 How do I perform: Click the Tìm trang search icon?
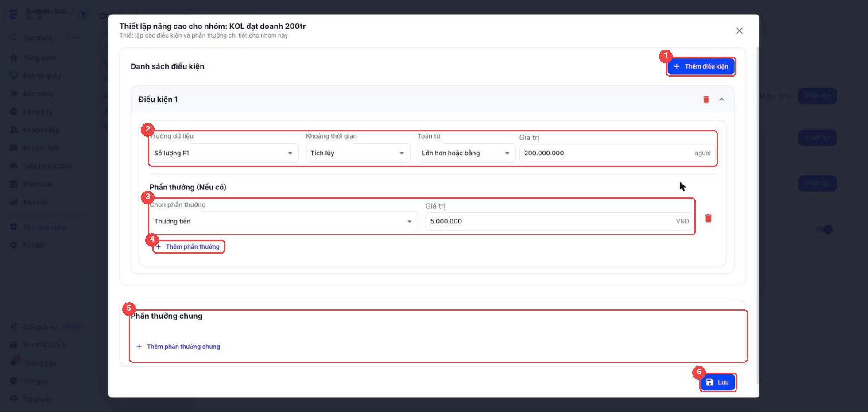click(14, 38)
